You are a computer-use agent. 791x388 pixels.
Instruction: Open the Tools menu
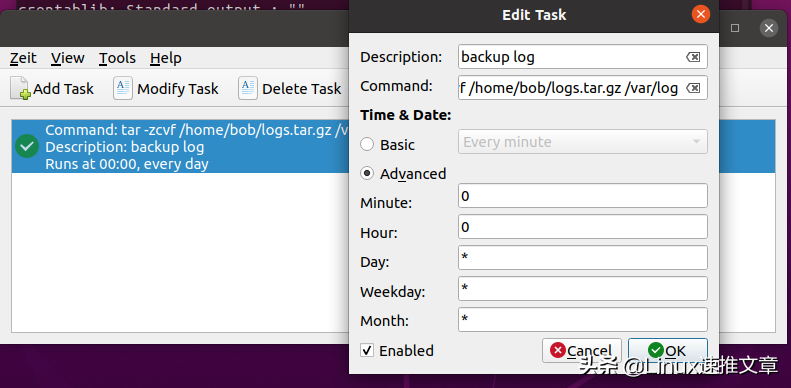coord(117,58)
